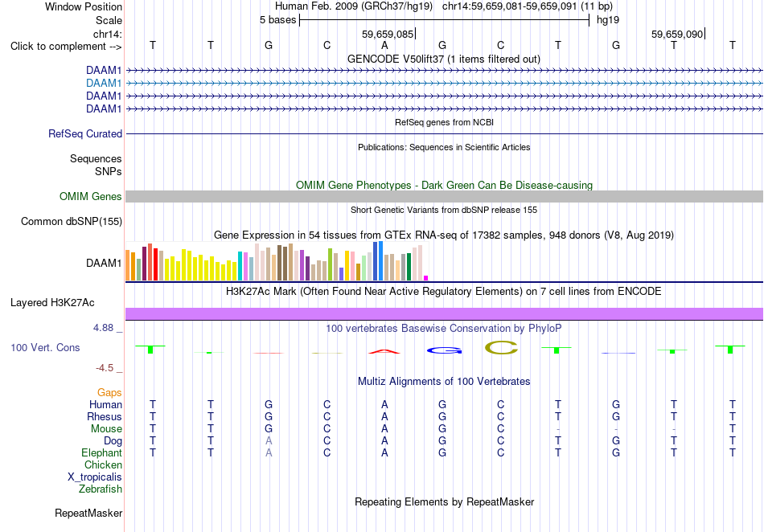
Task: Click the 59,659,090 position marker
Action: pos(677,34)
